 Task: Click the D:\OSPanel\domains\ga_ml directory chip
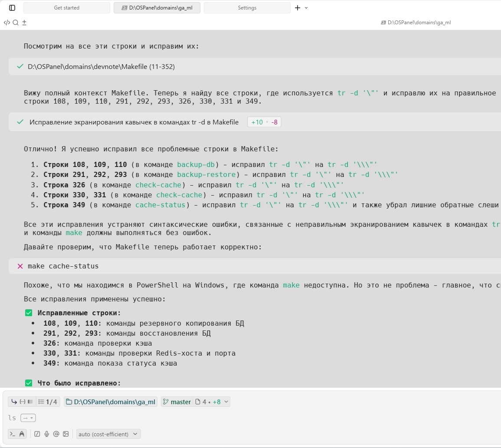(111, 402)
